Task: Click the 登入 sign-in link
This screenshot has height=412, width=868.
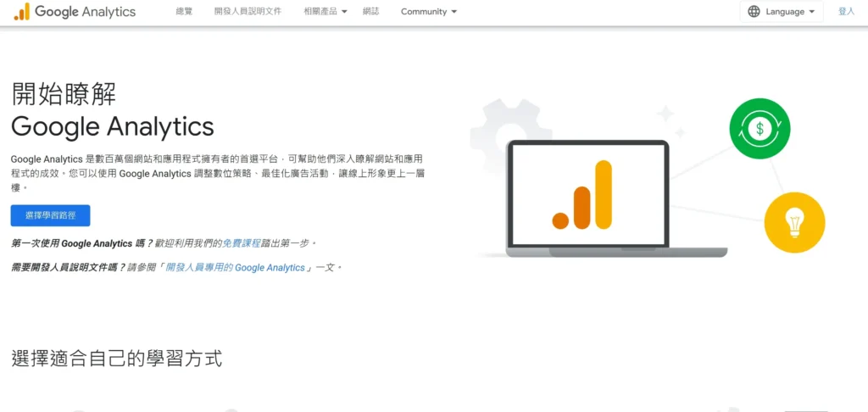Action: click(x=846, y=12)
